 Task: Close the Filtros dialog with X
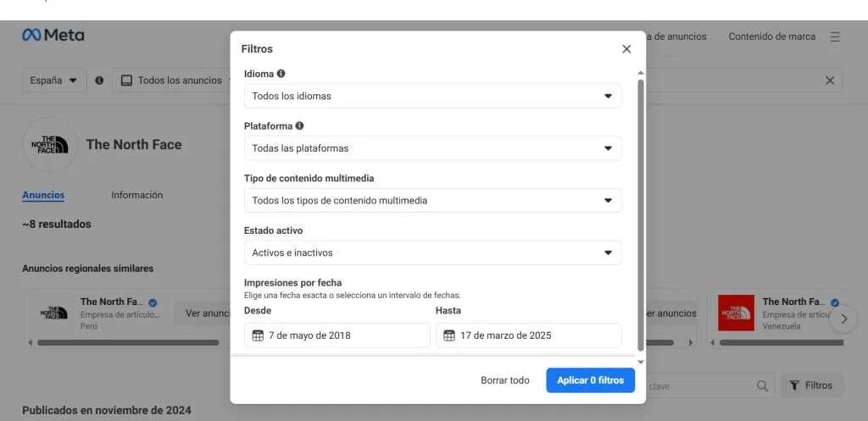click(x=626, y=49)
